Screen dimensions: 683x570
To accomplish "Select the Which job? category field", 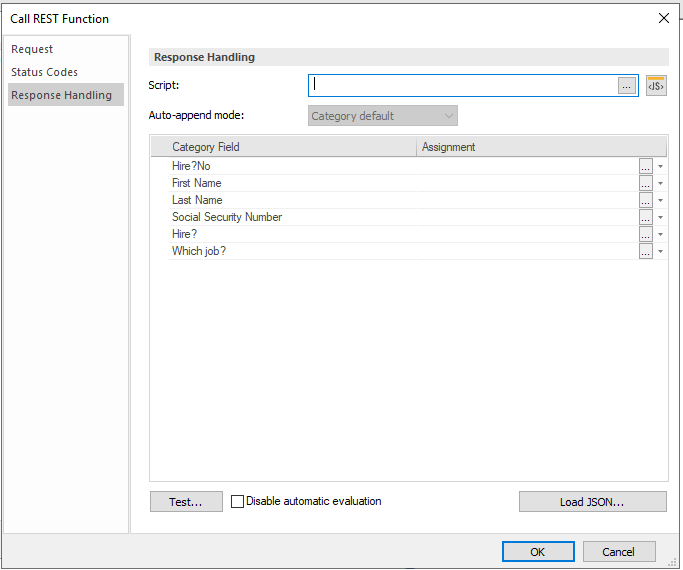I will point(199,251).
